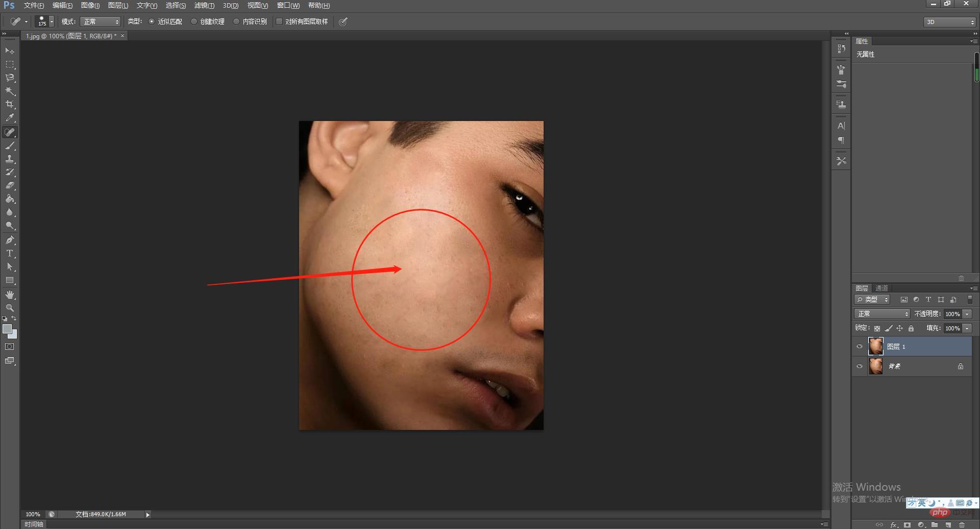Click the delete layer trash icon
The height and width of the screenshot is (529, 980).
coord(962,524)
